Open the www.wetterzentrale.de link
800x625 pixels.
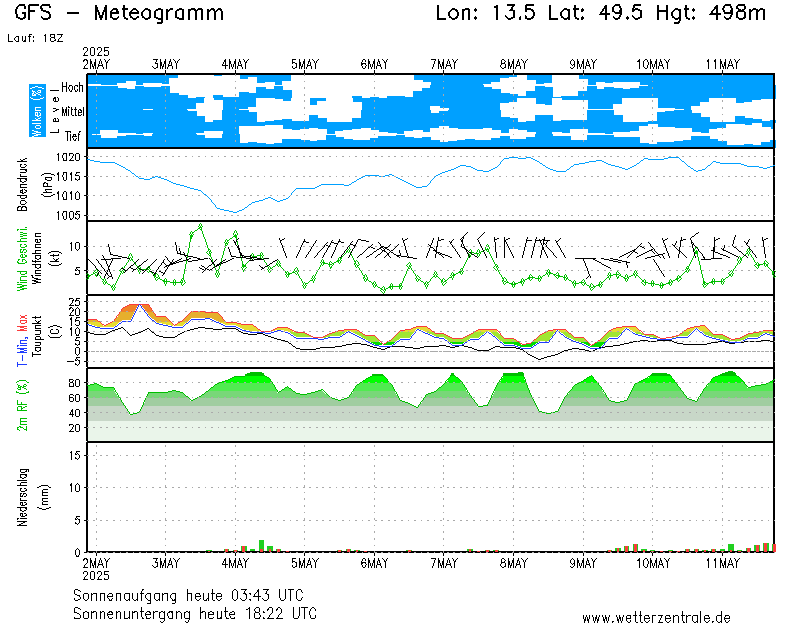656,618
